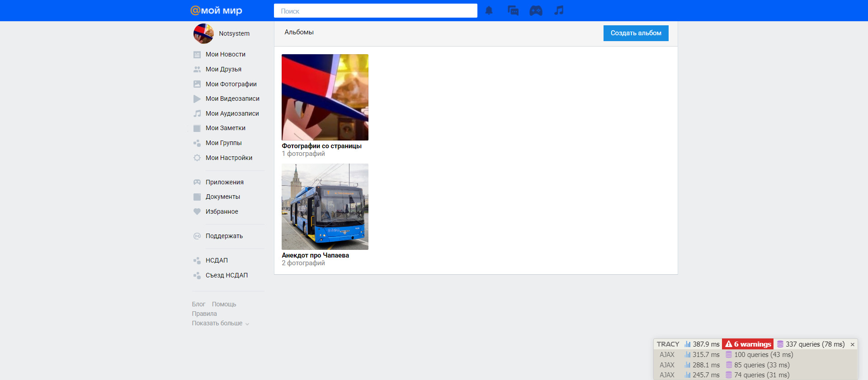Open the games controller icon in header
Viewport: 868px width, 380px height.
coord(536,10)
